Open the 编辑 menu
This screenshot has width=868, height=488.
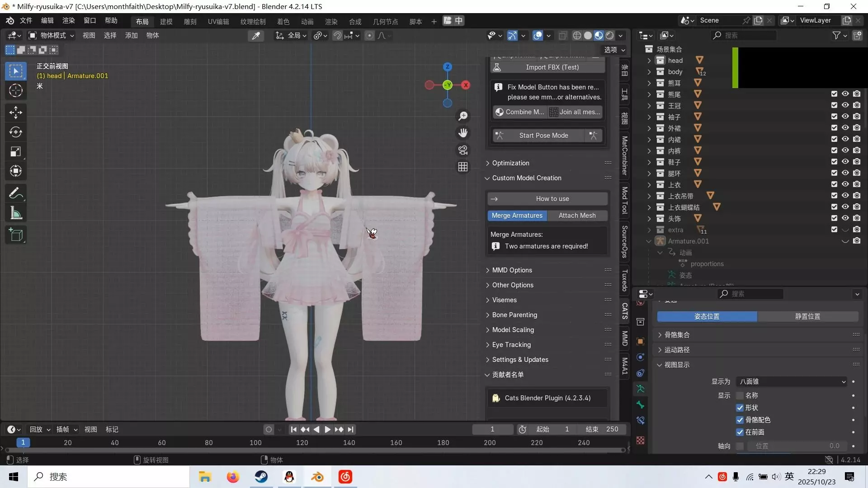(x=47, y=21)
